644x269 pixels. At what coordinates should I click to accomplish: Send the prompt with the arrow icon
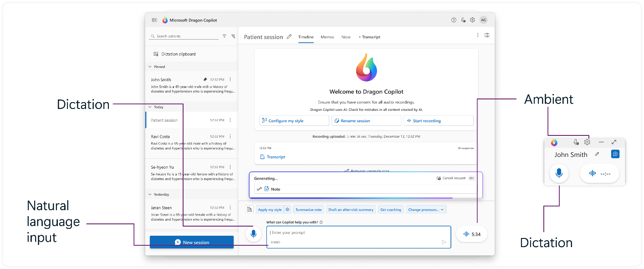coord(444,242)
